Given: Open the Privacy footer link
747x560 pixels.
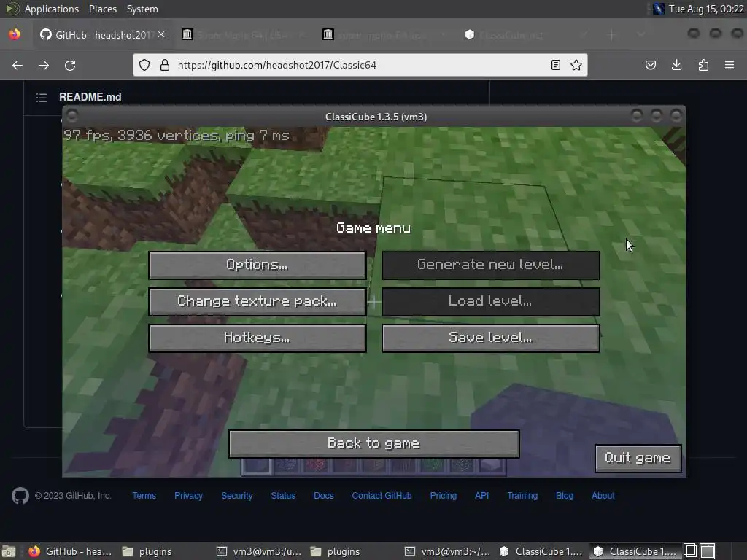Looking at the screenshot, I should coord(188,496).
